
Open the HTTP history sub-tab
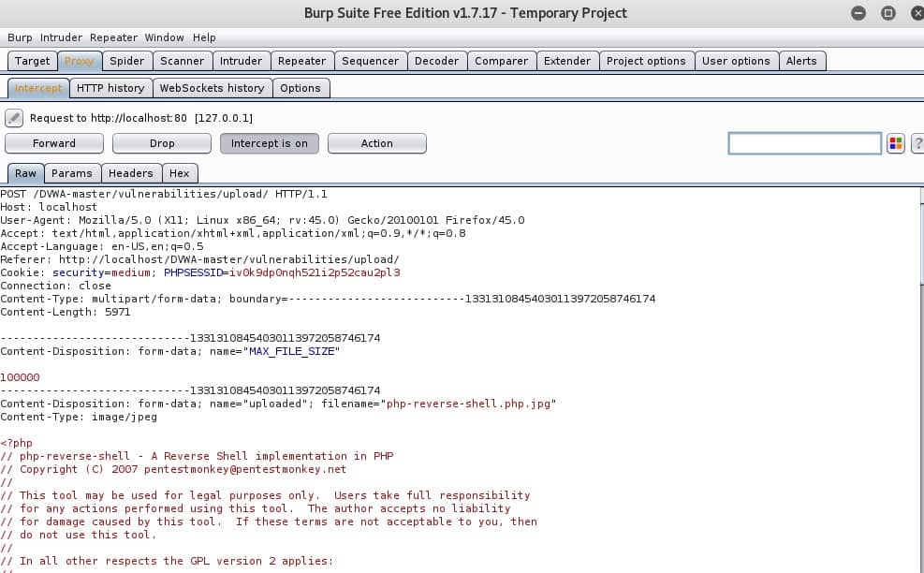tap(110, 88)
